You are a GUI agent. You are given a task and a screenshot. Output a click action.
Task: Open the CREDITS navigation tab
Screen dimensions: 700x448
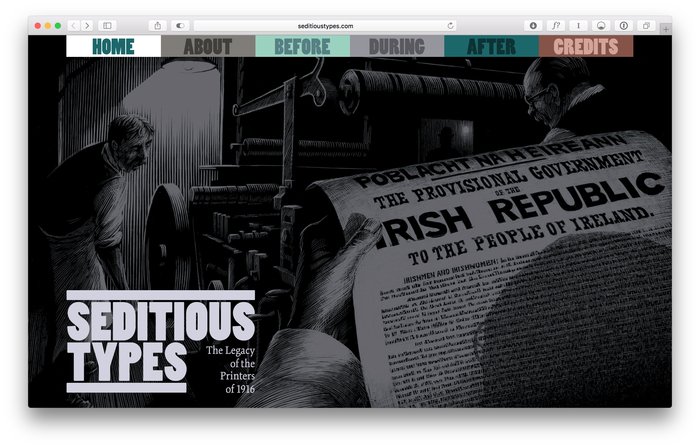(586, 46)
